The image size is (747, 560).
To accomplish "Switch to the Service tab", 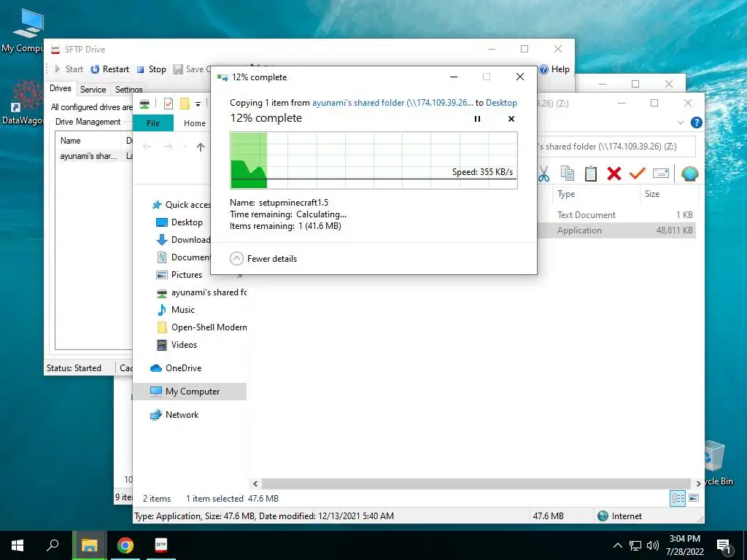I will (x=93, y=90).
